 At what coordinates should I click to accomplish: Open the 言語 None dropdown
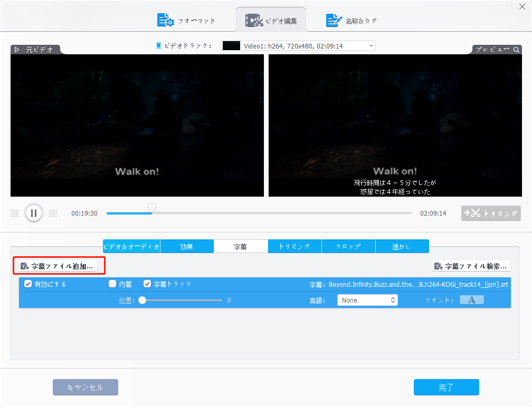[x=367, y=301]
